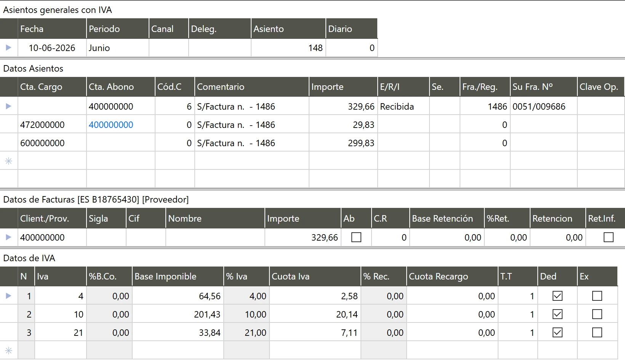This screenshot has width=625, height=364.
Task: Click the empty Nombre cell for provider 400000000
Action: [x=215, y=237]
